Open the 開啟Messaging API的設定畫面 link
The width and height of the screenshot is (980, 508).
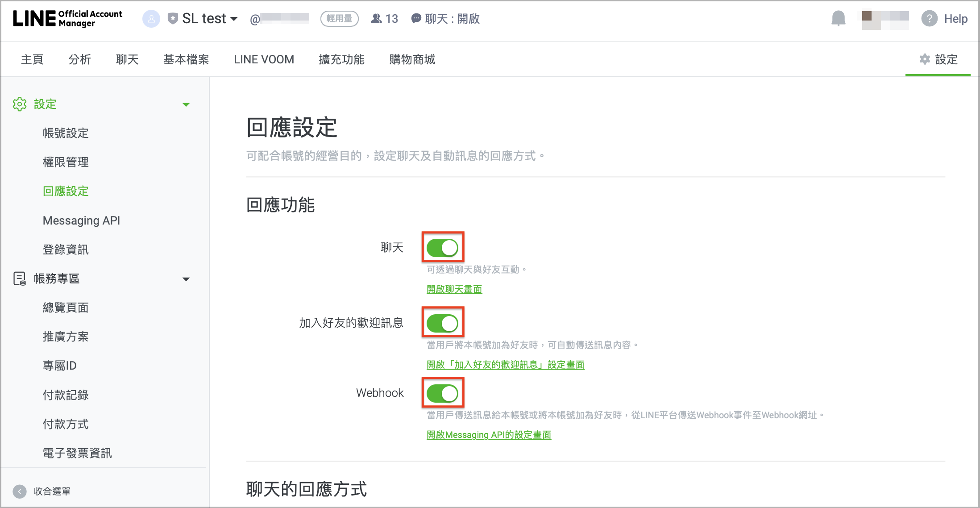click(489, 435)
